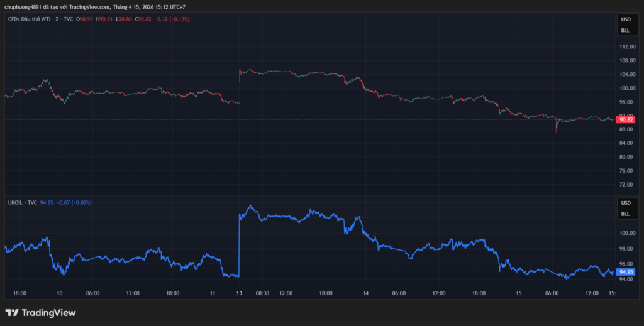Screen dimensions: 644x326
Task: Click the −0.07 (−0.07%) UKOIL change value
Action: click(74, 203)
